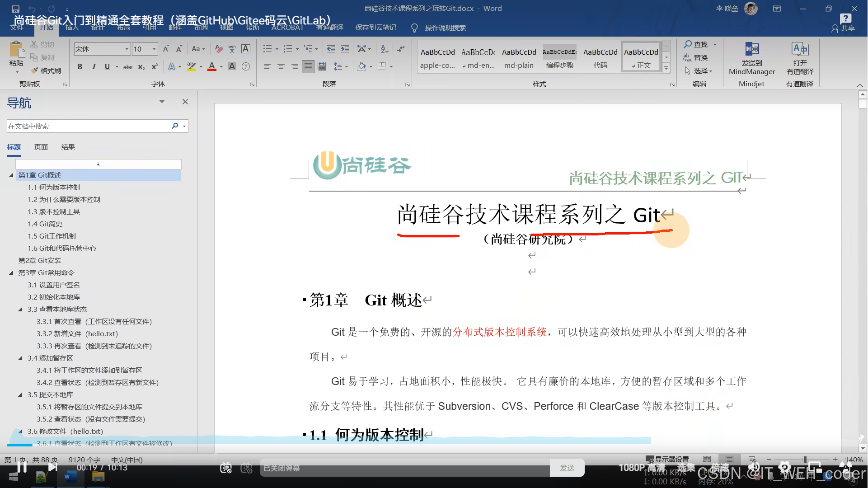
Task: Collapse the 3.3 查看本地库状态 heading
Action: pyautogui.click(x=20, y=310)
